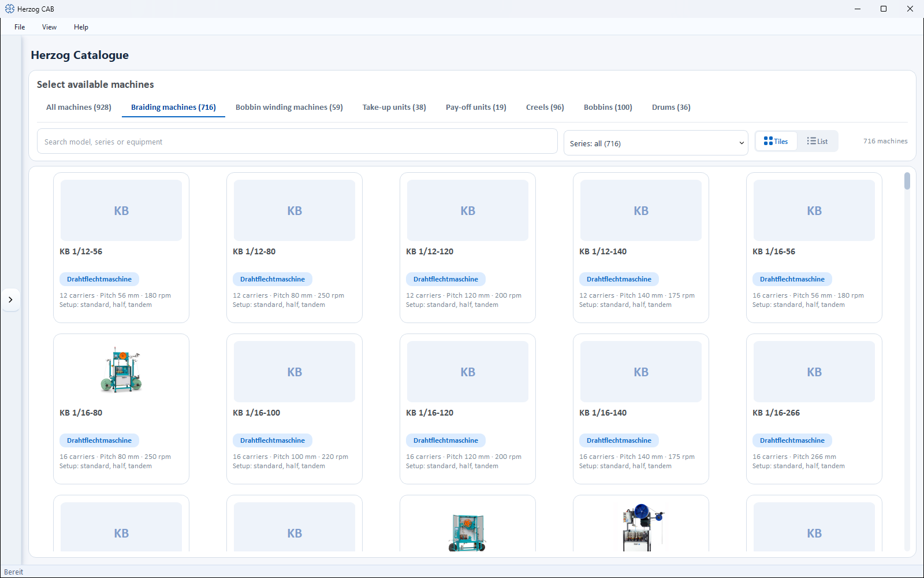Screen dimensions: 924x578
Task: Open the File menu
Action: pyautogui.click(x=20, y=27)
